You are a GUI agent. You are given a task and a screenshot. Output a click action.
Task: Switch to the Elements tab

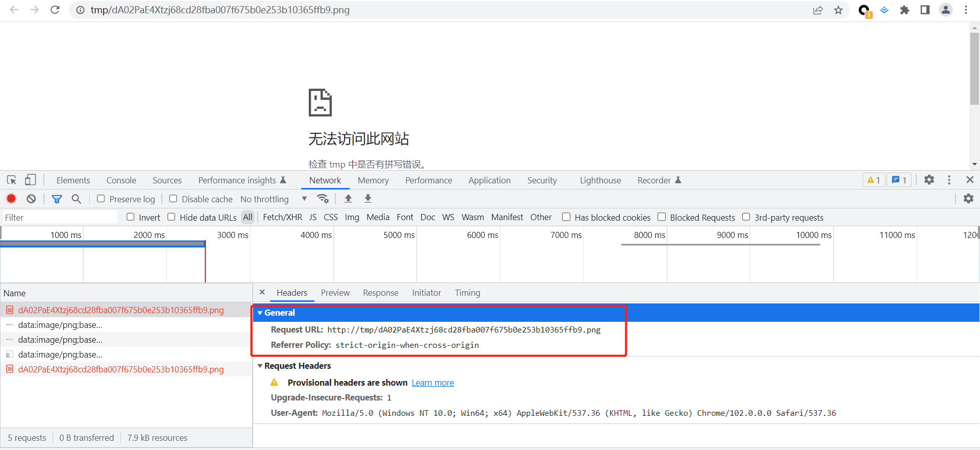pos(73,180)
